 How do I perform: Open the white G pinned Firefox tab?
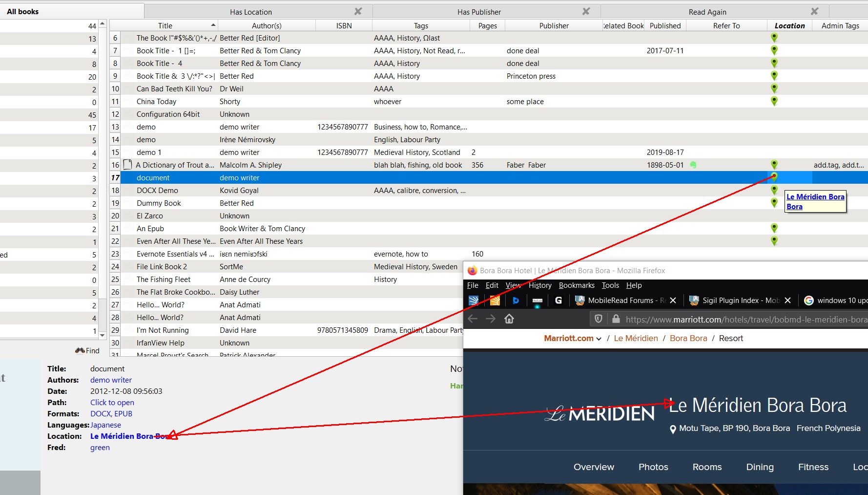558,301
